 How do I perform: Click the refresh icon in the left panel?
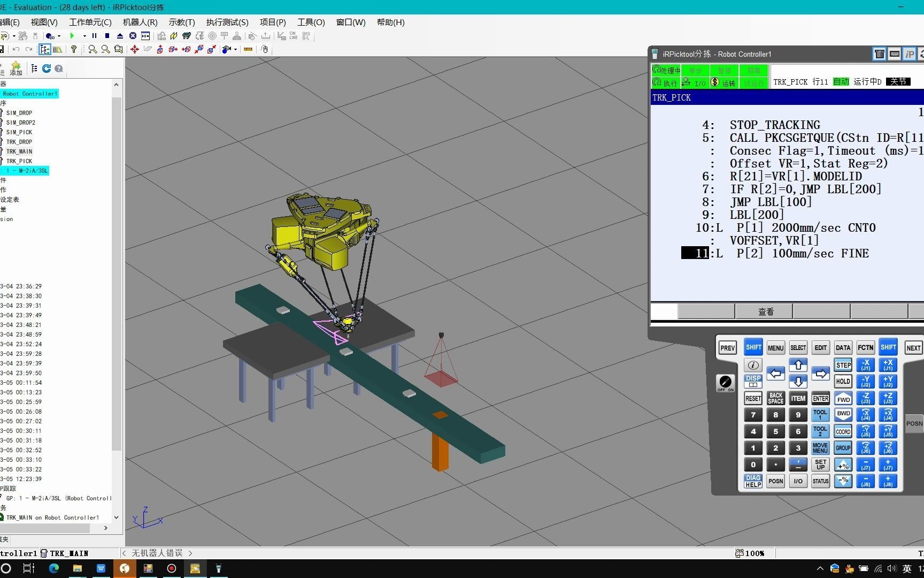[47, 69]
